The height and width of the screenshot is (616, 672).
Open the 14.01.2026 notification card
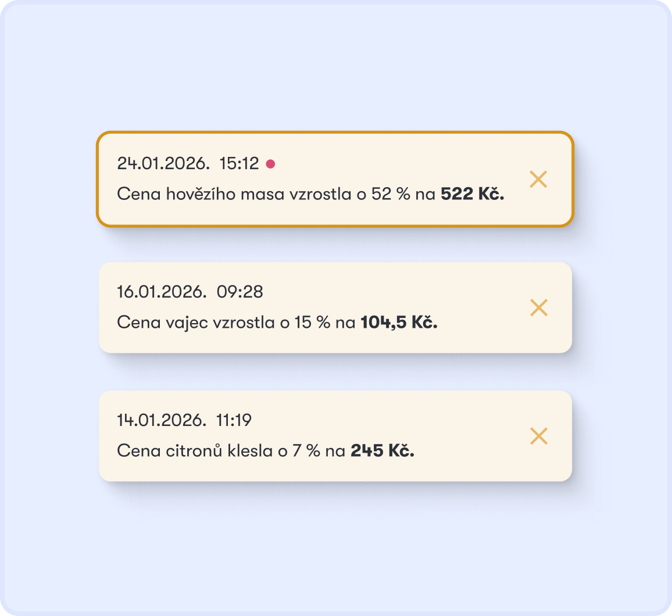tap(335, 436)
